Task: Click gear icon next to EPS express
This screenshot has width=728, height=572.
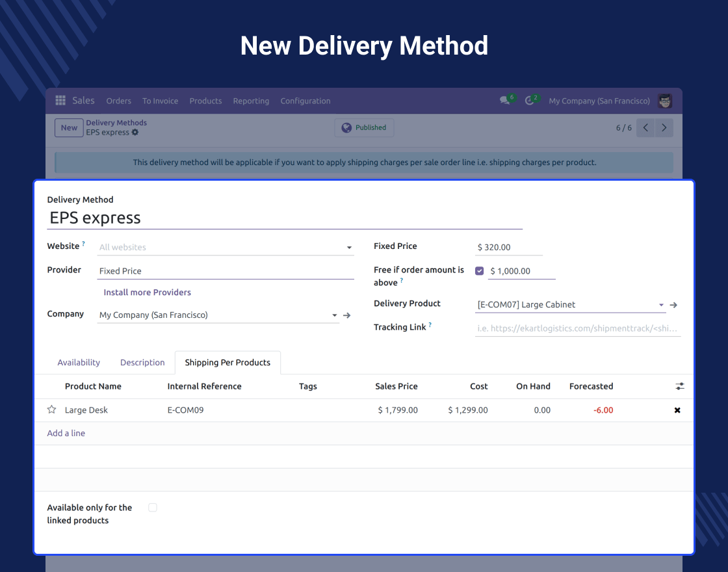Action: 135,133
